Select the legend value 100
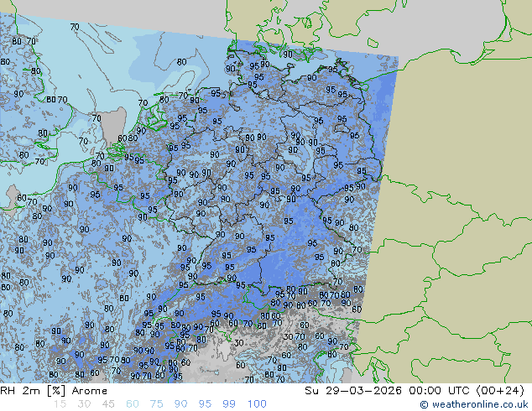The width and height of the screenshot is (532, 411). pos(257,404)
